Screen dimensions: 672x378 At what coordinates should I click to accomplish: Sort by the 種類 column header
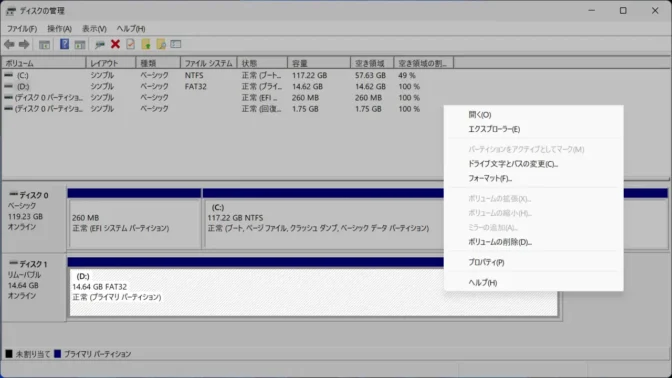158,63
